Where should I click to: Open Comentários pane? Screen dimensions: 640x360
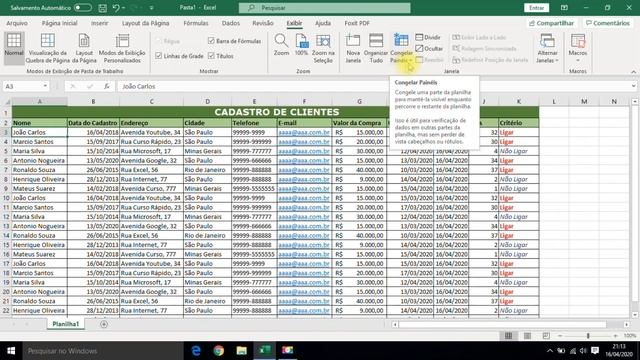point(608,23)
